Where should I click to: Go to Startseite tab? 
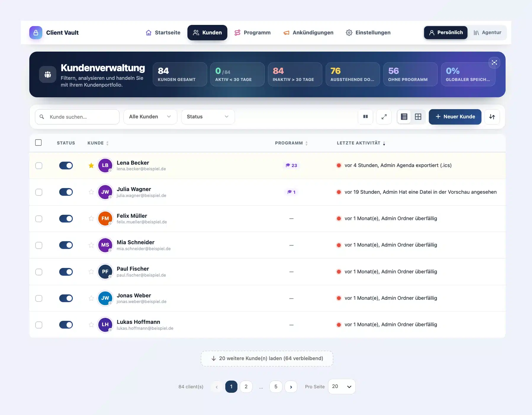click(x=163, y=33)
